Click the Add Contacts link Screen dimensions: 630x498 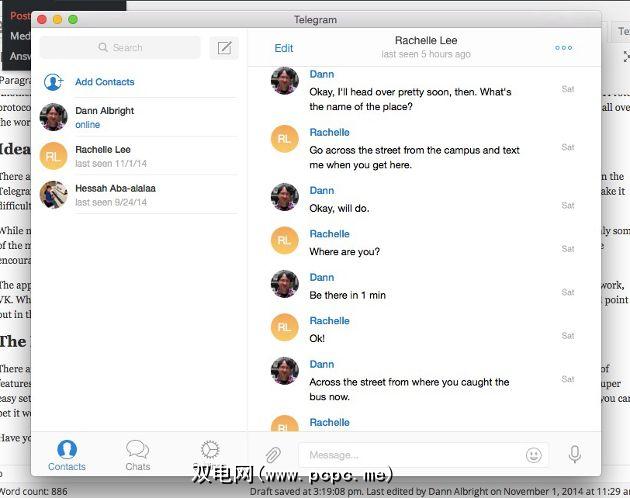(104, 82)
